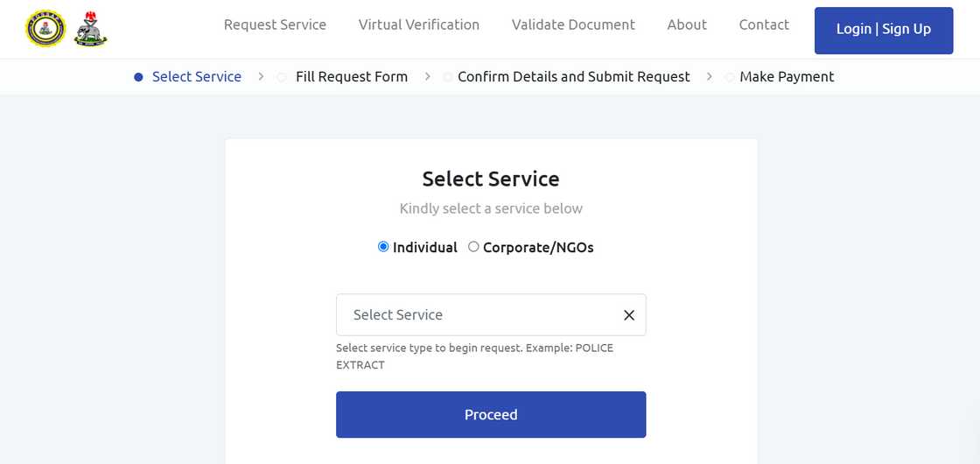980x464 pixels.
Task: Navigate to the About page
Action: 687,25
